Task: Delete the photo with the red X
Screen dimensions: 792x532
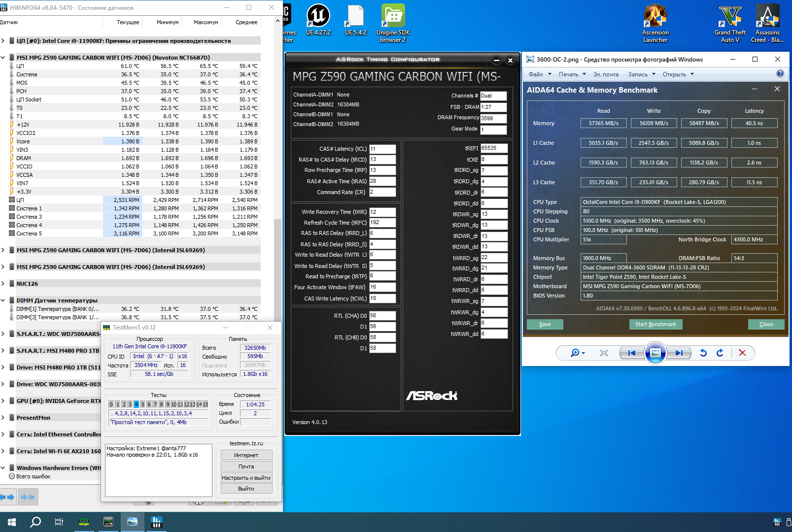Action: (x=742, y=353)
